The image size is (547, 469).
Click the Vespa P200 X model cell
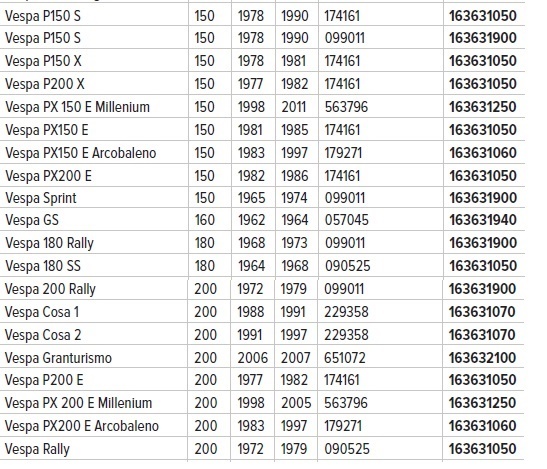(x=45, y=84)
